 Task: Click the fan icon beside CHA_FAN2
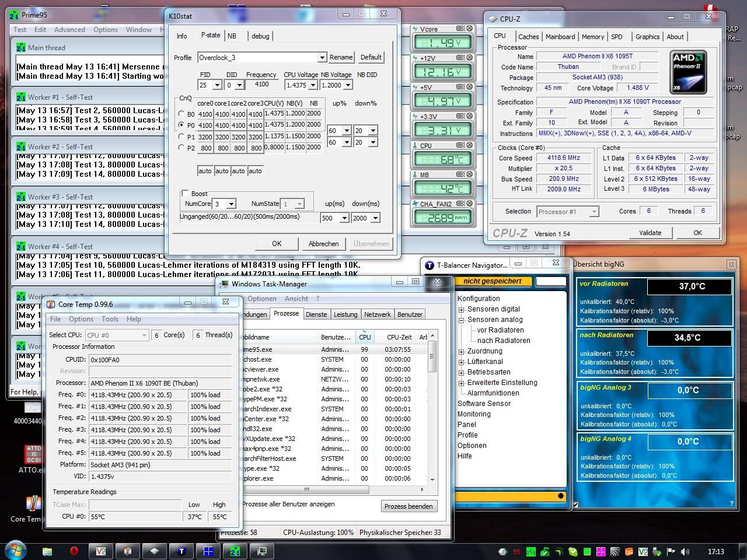tap(415, 204)
